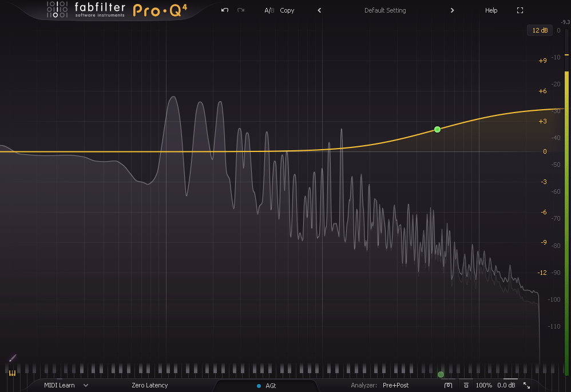Click the -110 analyzer scale label
This screenshot has width=571, height=392.
pyautogui.click(x=554, y=326)
